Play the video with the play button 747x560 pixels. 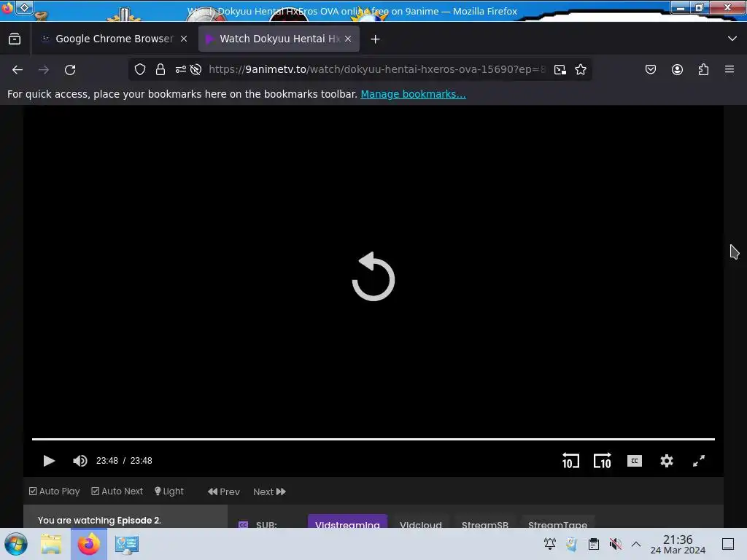pos(49,461)
